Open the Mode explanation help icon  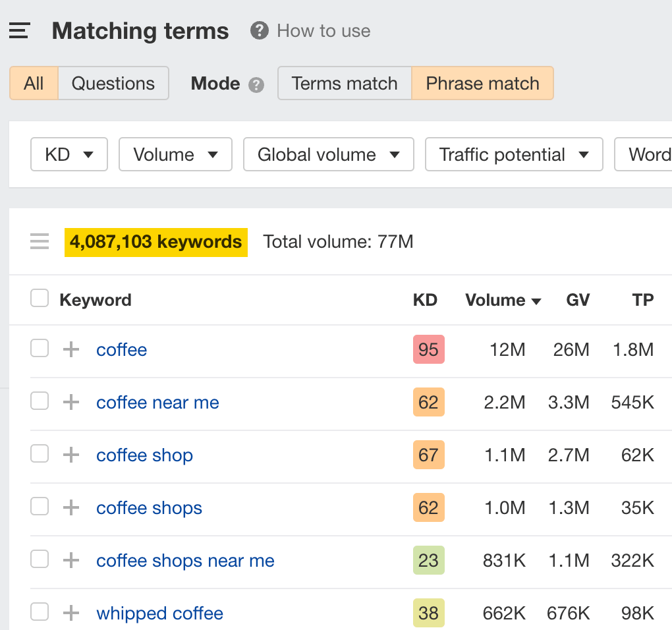point(257,84)
